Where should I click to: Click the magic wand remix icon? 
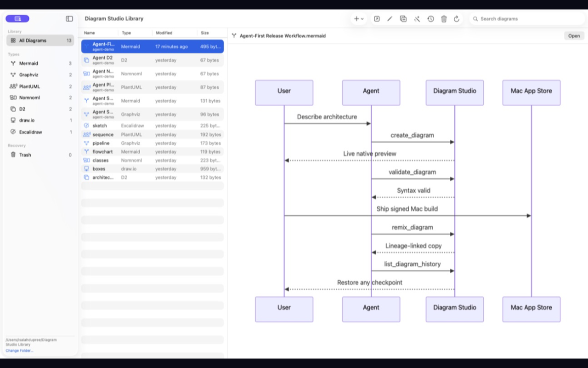(417, 19)
